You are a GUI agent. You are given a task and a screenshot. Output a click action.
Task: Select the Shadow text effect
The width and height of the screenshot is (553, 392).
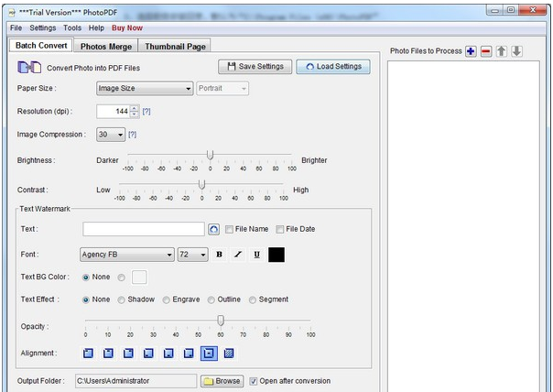click(123, 299)
